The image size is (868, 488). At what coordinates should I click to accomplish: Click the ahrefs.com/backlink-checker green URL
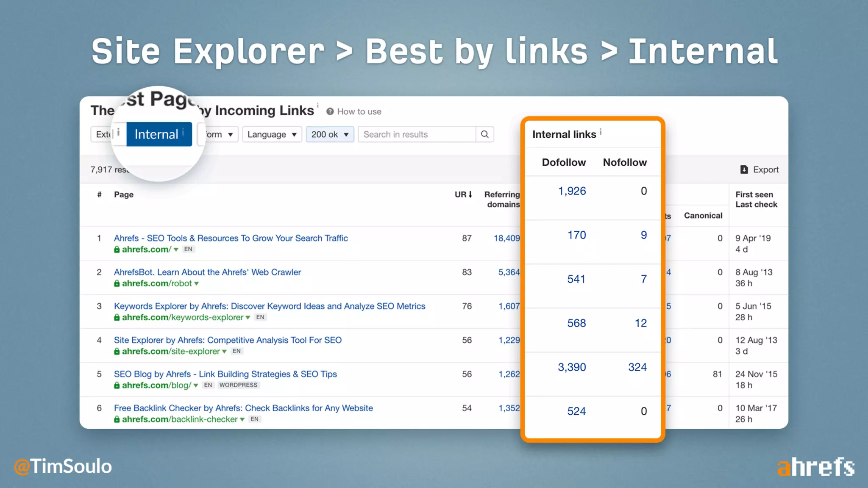coord(180,419)
